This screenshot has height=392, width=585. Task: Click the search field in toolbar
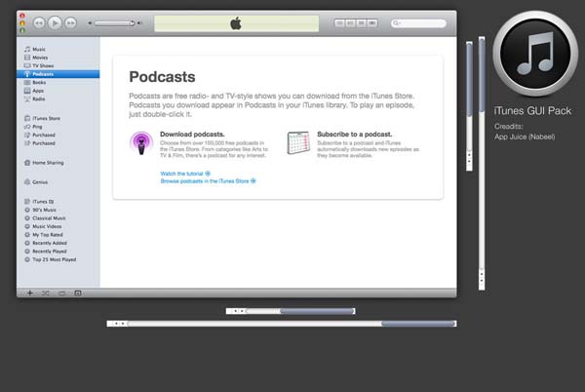(x=418, y=23)
